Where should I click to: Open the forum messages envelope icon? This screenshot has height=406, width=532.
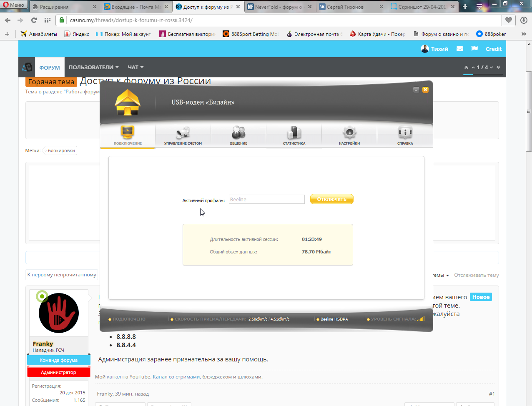pos(460,49)
